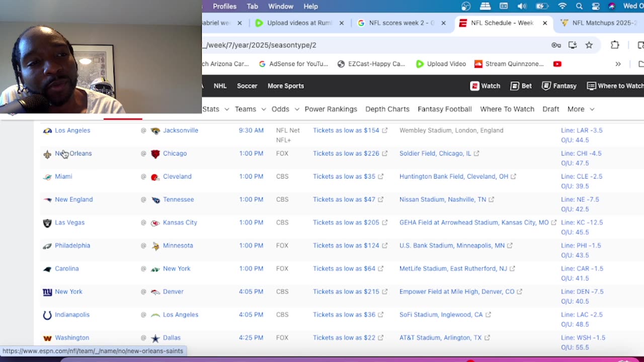Open the browser extensions puzzle icon
The width and height of the screenshot is (644, 362).
615,45
